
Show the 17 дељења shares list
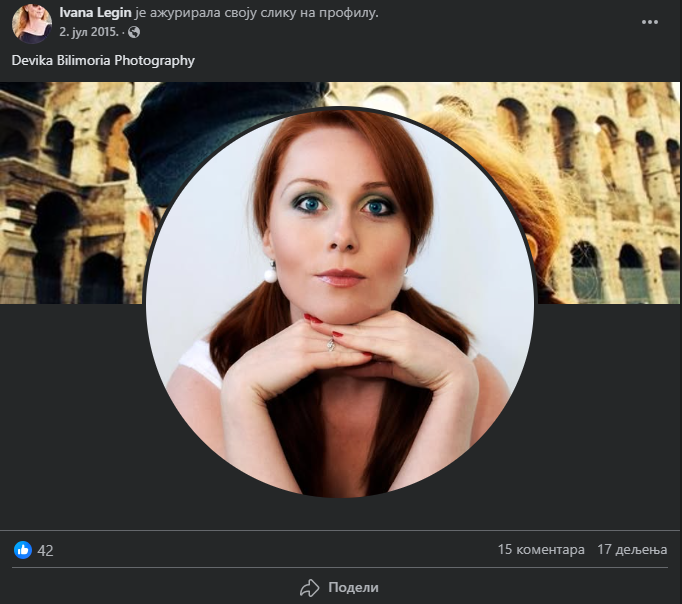coord(631,550)
